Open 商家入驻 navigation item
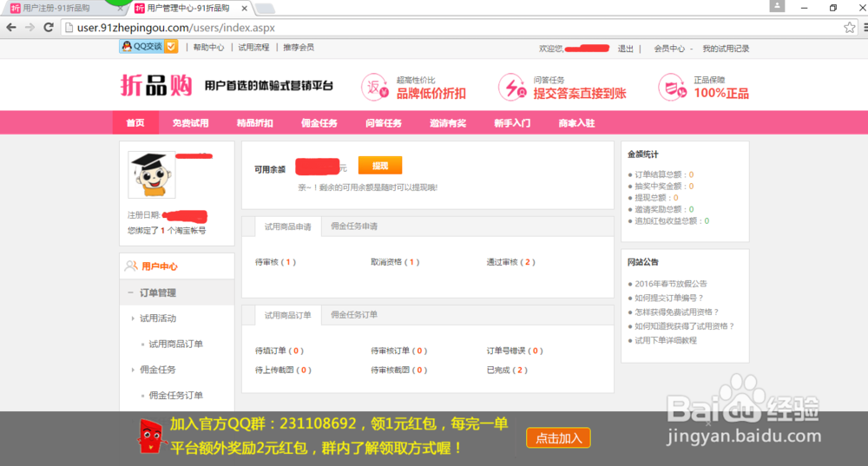This screenshot has height=466, width=868. [x=577, y=123]
